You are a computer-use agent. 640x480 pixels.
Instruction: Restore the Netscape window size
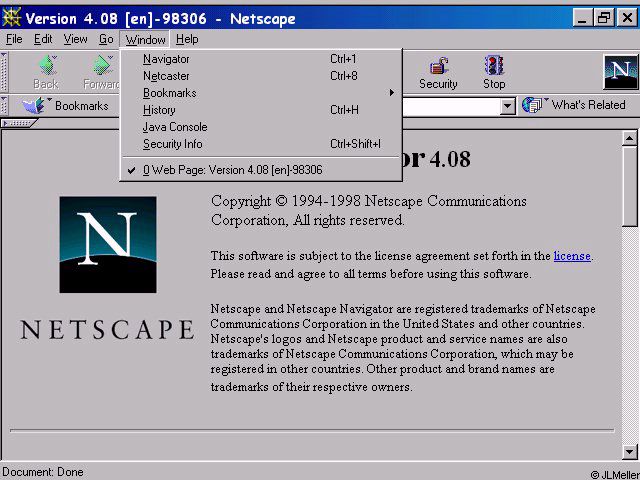(x=604, y=18)
